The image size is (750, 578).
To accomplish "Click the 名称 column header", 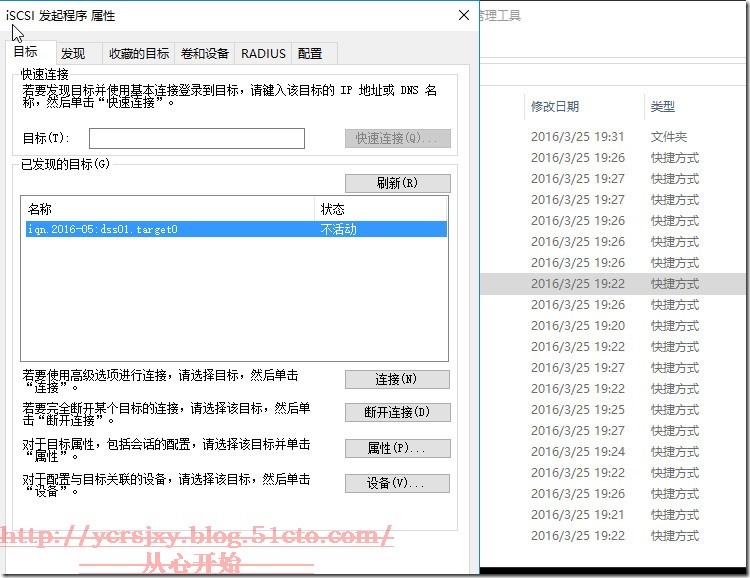I will click(x=168, y=209).
